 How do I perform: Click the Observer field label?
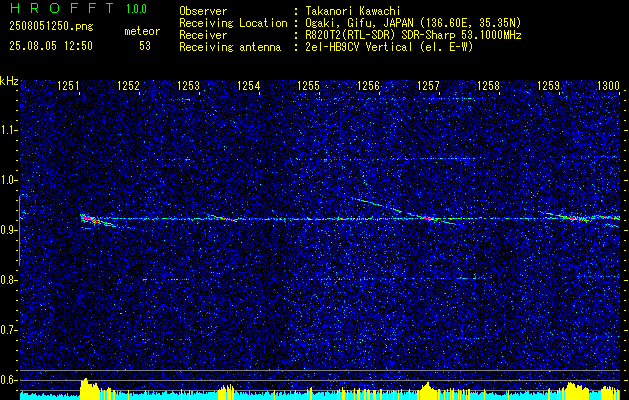coord(203,11)
